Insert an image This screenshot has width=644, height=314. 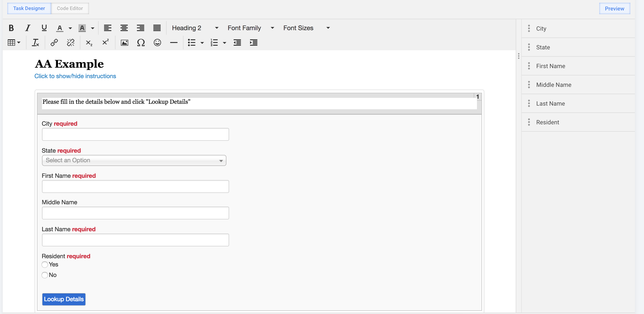[125, 43]
